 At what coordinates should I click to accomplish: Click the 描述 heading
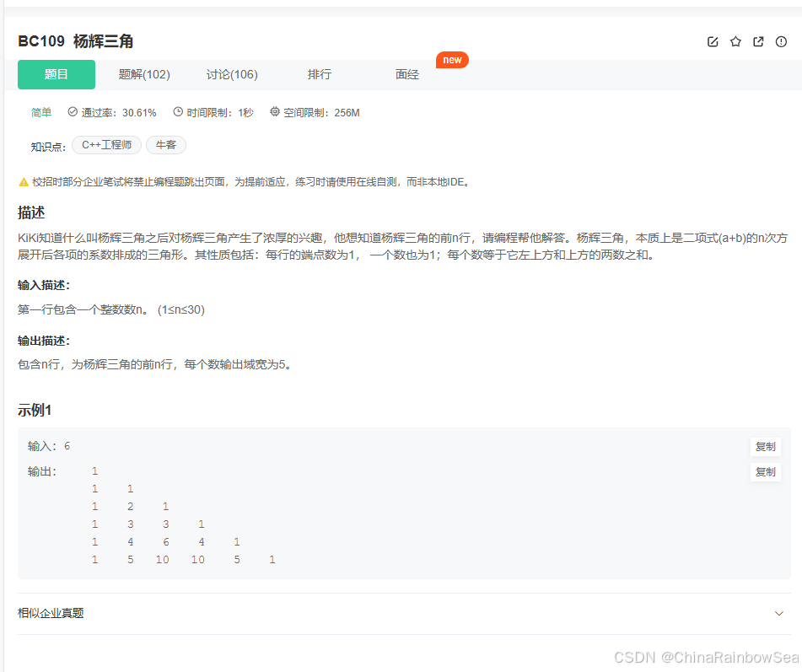coord(31,212)
